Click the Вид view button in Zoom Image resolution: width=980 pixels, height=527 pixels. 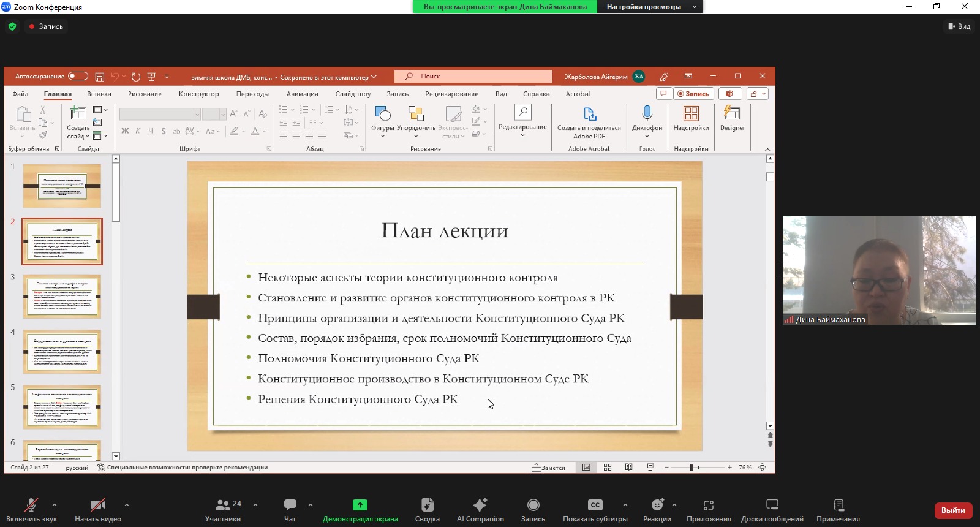click(959, 26)
